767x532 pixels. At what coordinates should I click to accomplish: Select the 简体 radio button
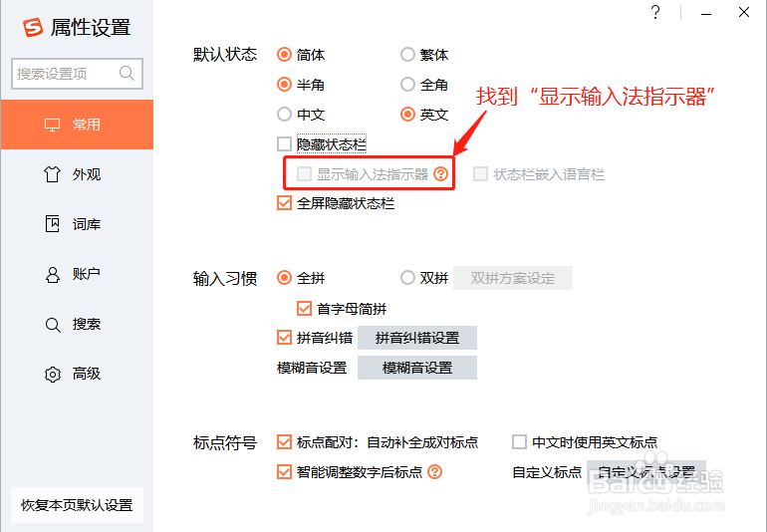[x=284, y=55]
